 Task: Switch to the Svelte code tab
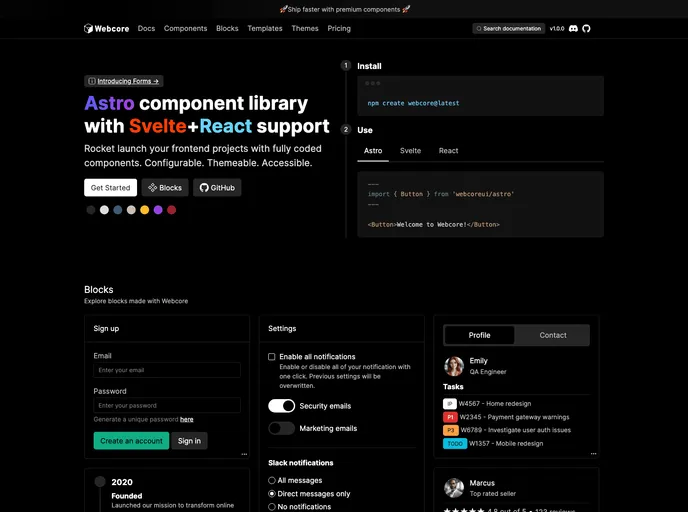coord(410,151)
